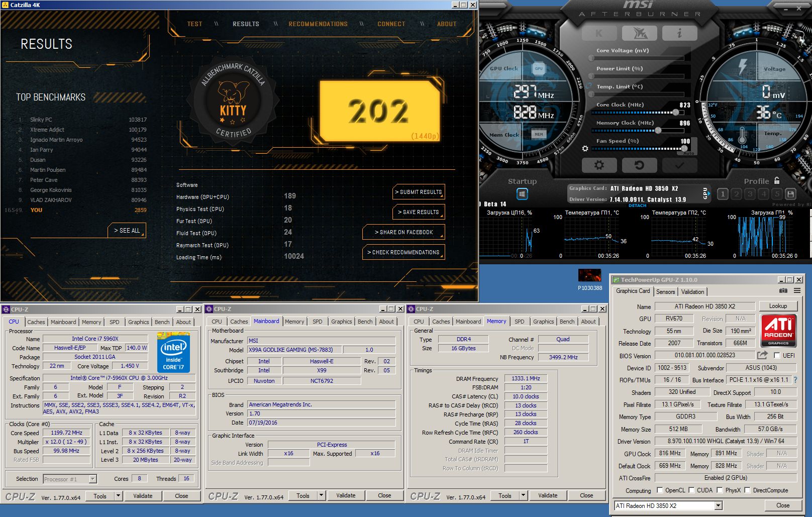Click the Catzilla 4K title bar cat icon
Viewport: 812px width, 517px height.
click(5, 5)
